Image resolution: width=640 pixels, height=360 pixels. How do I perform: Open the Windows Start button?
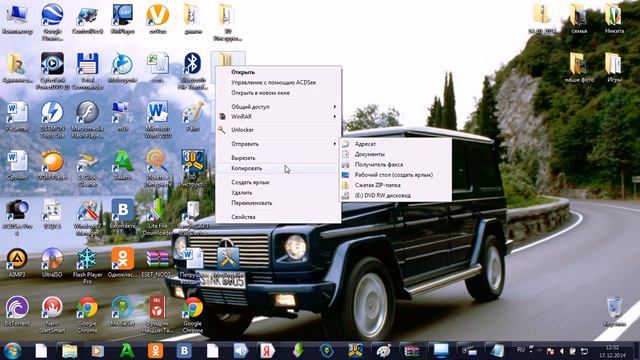click(x=13, y=351)
